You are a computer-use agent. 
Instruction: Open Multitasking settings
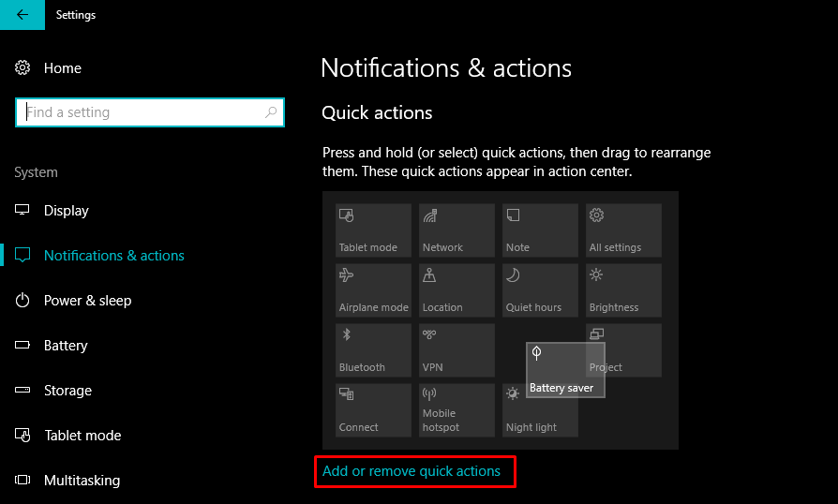(x=82, y=481)
